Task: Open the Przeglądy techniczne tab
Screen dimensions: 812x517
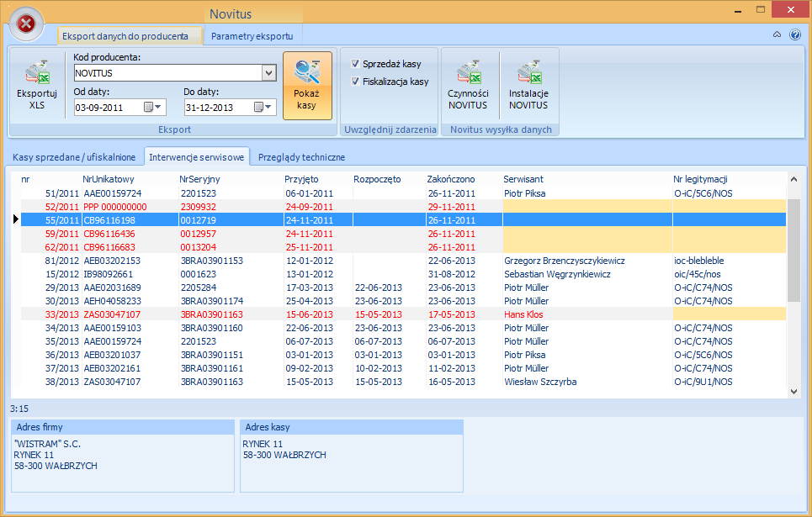Action: (301, 157)
